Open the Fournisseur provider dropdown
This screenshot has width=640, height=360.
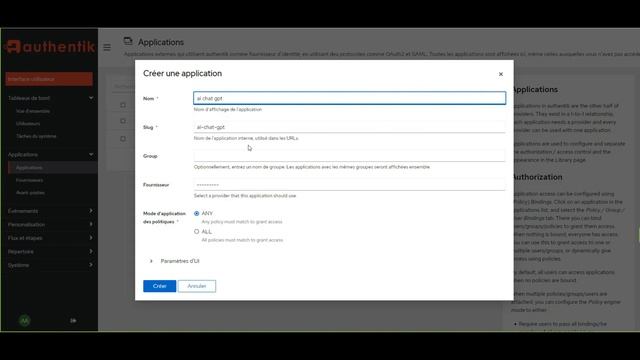pos(349,184)
